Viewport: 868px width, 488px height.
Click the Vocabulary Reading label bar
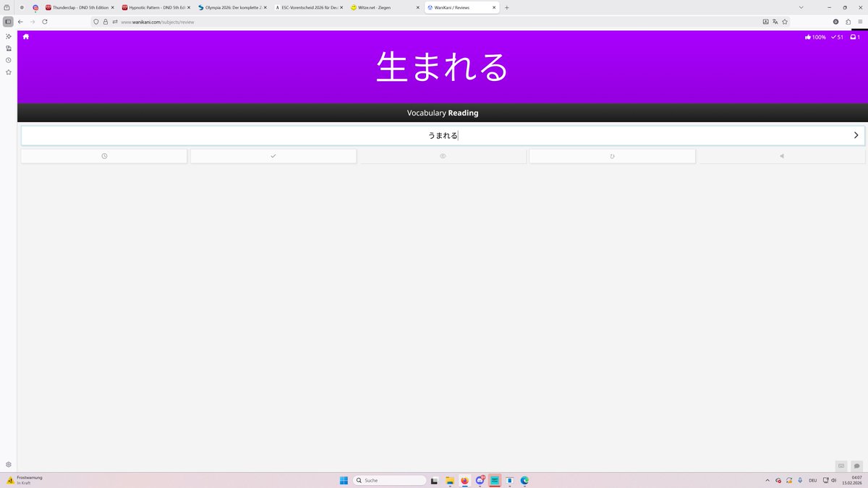[x=443, y=113]
